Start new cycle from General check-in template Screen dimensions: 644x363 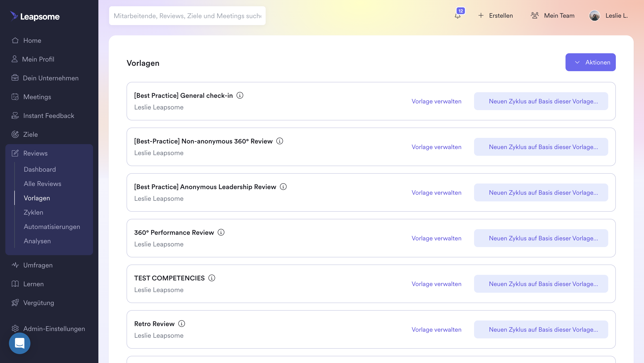(x=541, y=101)
